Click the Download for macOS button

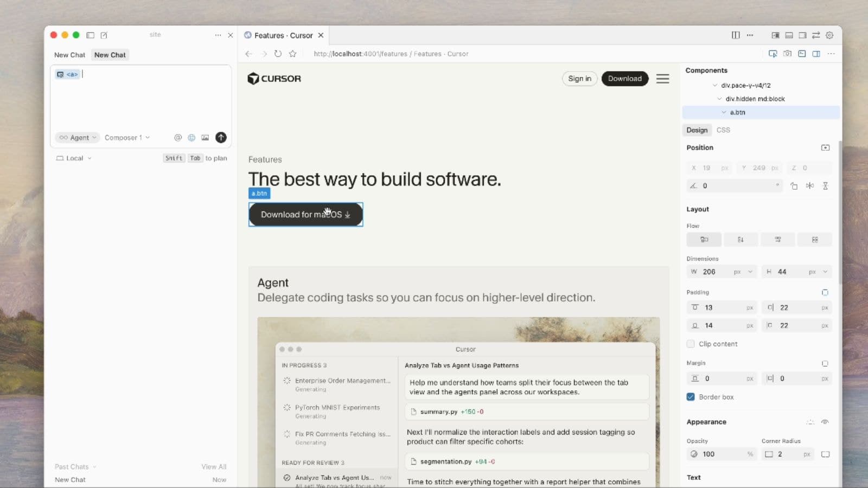pos(305,214)
